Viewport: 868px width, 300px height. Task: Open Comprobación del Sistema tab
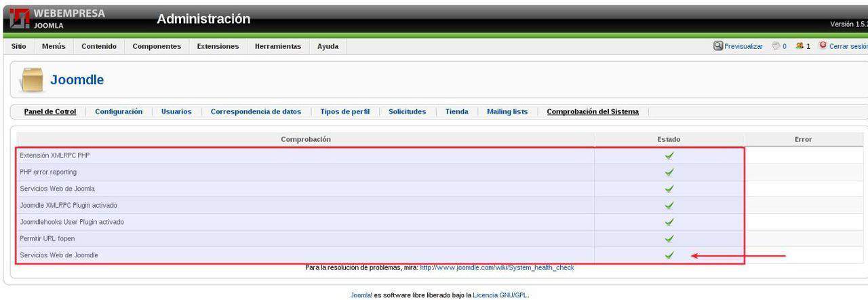click(x=593, y=111)
